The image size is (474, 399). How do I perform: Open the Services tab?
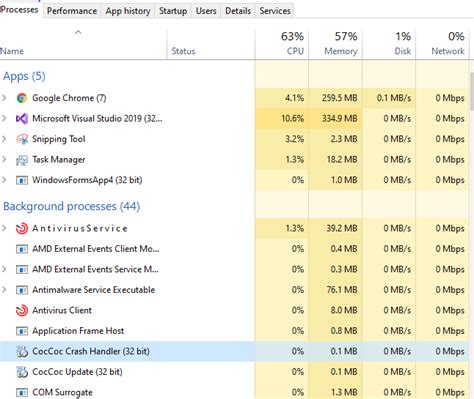pyautogui.click(x=275, y=11)
